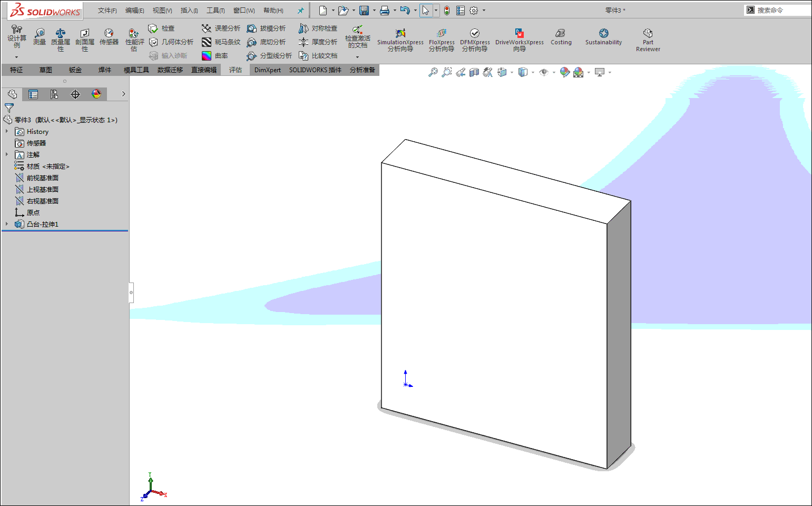
Task: Open Part Reviewer
Action: (648, 40)
